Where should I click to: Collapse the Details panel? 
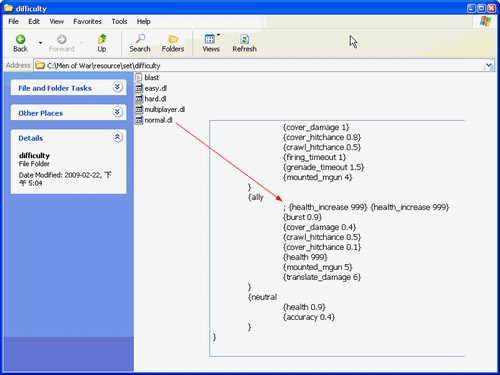point(117,137)
